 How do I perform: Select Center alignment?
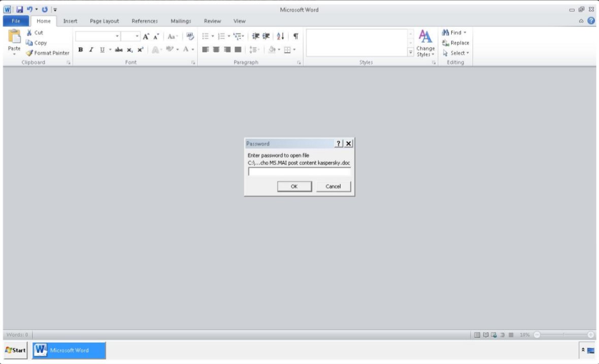click(216, 50)
